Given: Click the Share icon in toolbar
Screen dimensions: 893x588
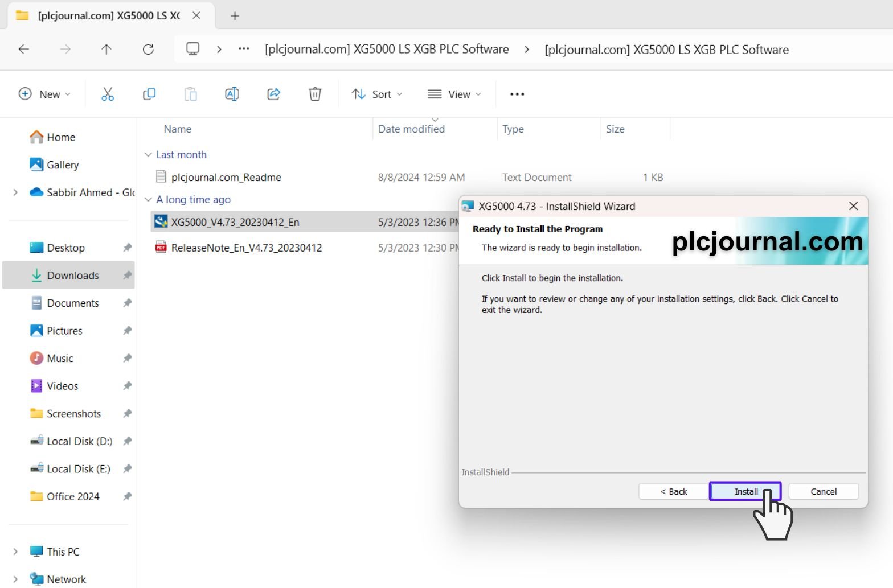Looking at the screenshot, I should 273,94.
